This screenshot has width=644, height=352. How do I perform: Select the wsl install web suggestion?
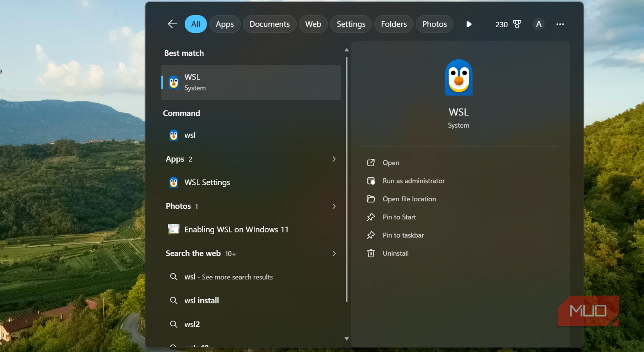coord(251,300)
